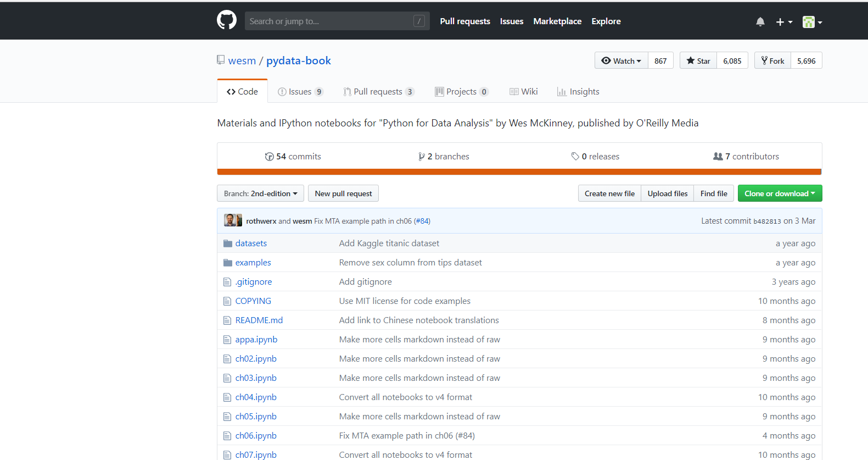Viewport: 868px width, 460px height.
Task: Open the datasets folder
Action: click(251, 243)
